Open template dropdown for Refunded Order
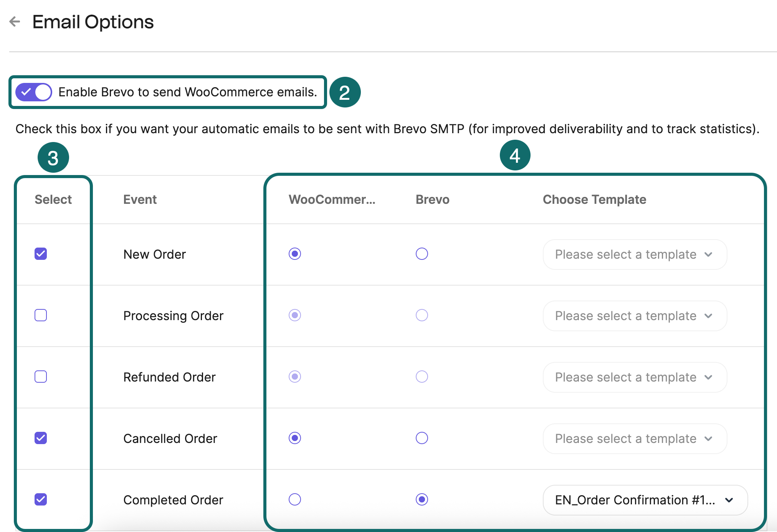Viewport: 777px width, 532px height. 634,377
